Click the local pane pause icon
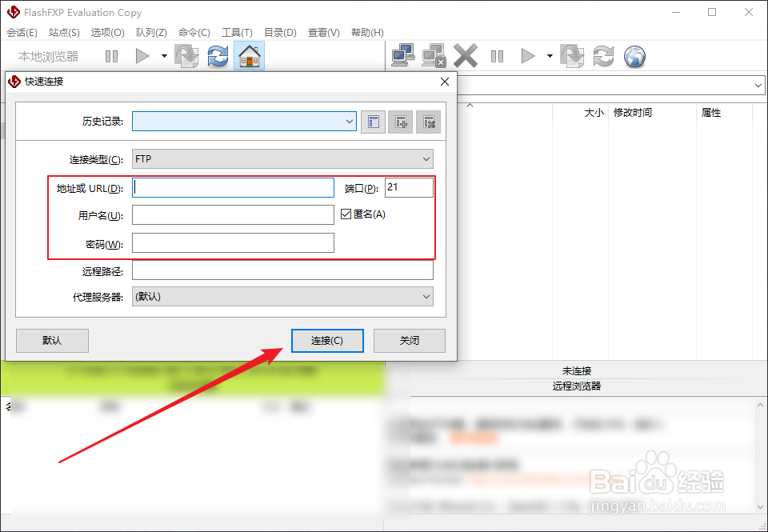The image size is (768, 532). point(112,56)
